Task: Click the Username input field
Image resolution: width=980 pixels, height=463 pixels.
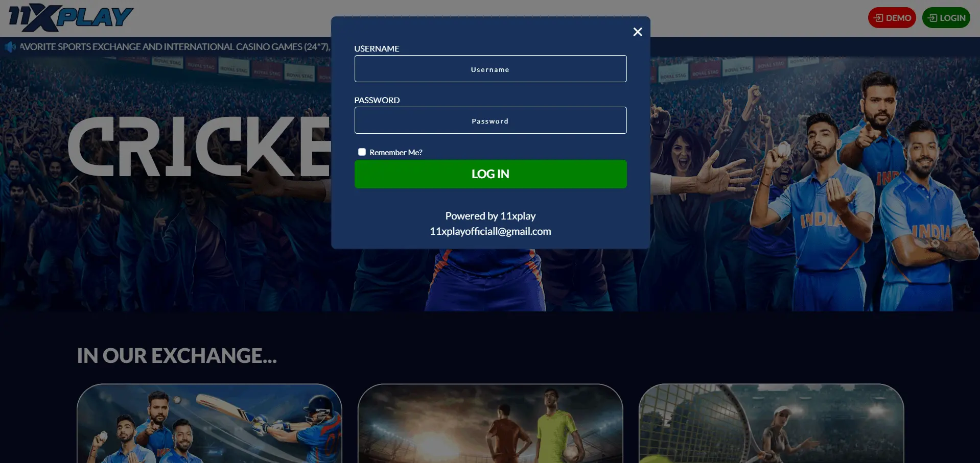Action: point(490,69)
